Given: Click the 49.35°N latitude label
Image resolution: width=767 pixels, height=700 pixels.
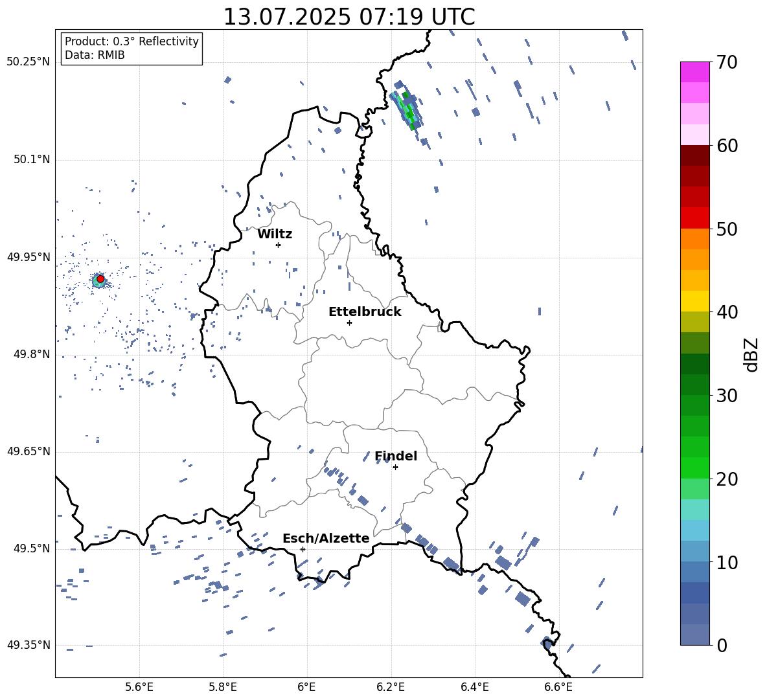Looking at the screenshot, I should point(29,645).
